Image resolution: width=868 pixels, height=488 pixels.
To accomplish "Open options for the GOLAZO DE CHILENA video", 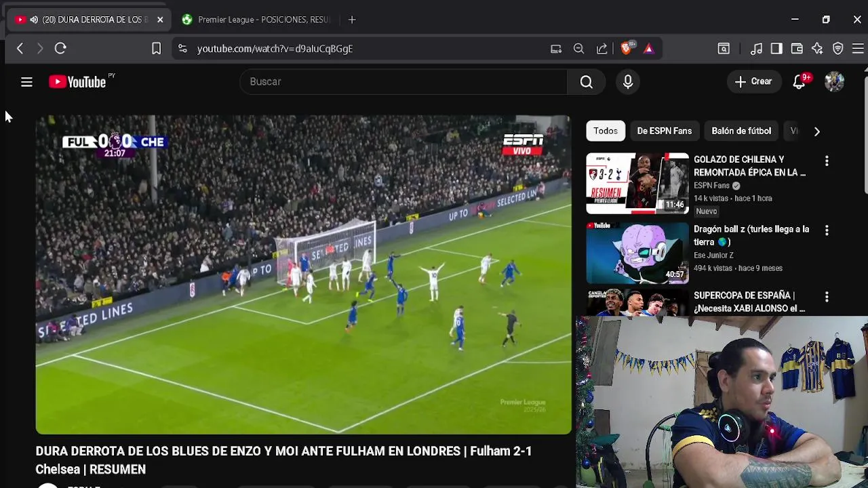I will (827, 161).
